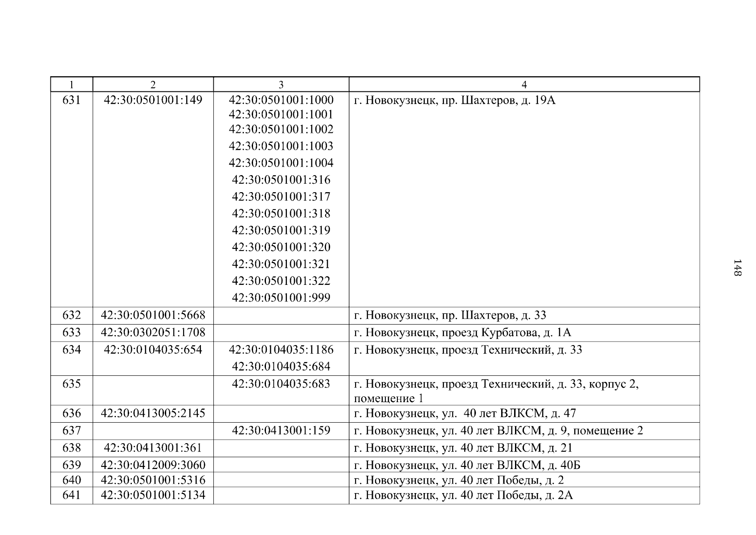Viewport: 756px width, 535px height.
Task: Select address проезд Технический, д. 33 in row 634
Action: click(468, 350)
